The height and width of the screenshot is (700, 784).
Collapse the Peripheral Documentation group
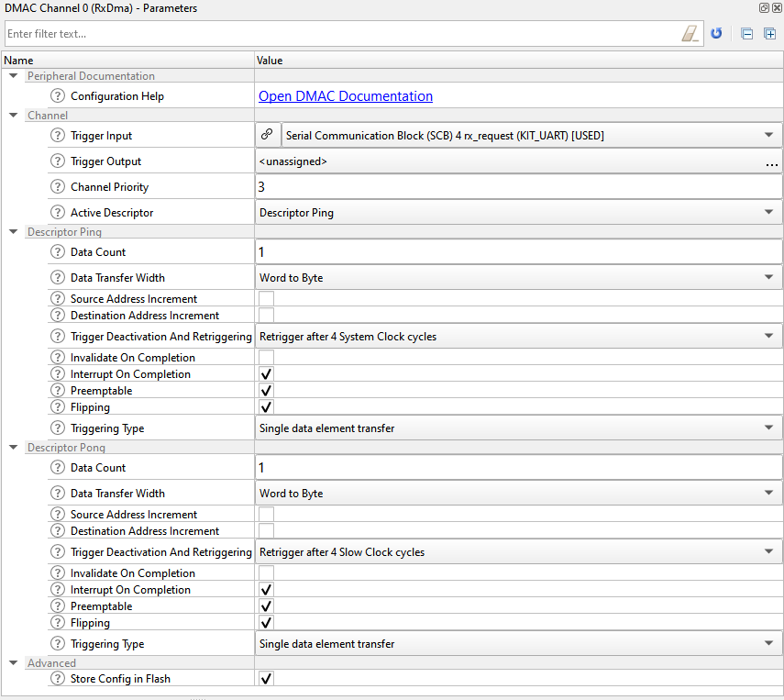[x=14, y=75]
